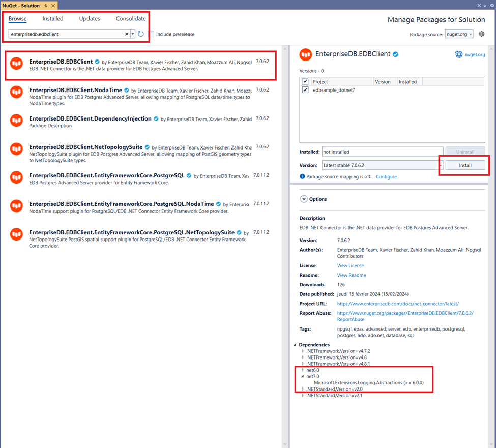Expand the Options section
The image size is (496, 448).
click(x=304, y=199)
